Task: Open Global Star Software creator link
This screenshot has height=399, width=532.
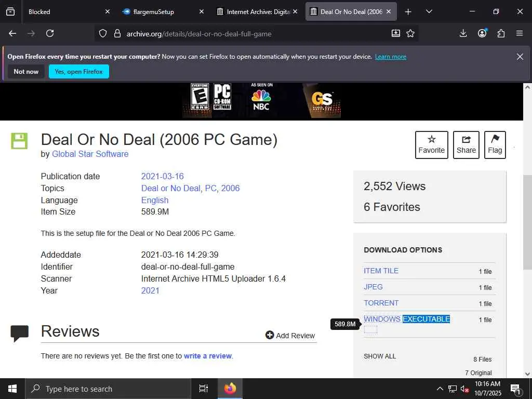Action: point(90,154)
